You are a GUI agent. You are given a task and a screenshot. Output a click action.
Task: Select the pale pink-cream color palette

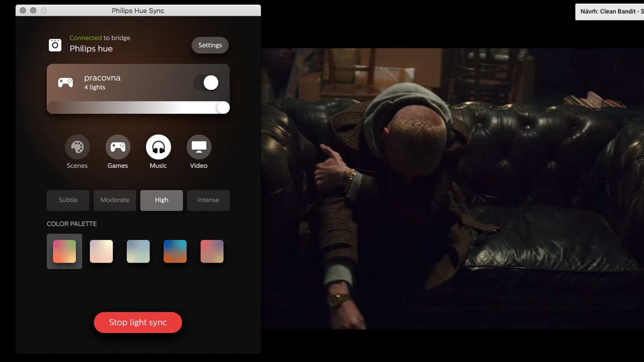click(101, 251)
